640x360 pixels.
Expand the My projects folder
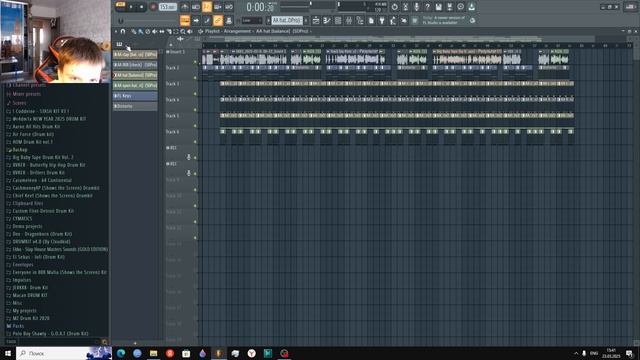(24, 311)
